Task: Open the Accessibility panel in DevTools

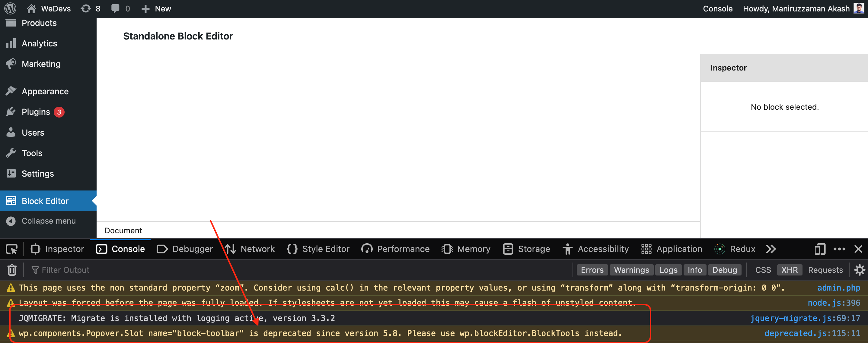Action: coord(596,249)
